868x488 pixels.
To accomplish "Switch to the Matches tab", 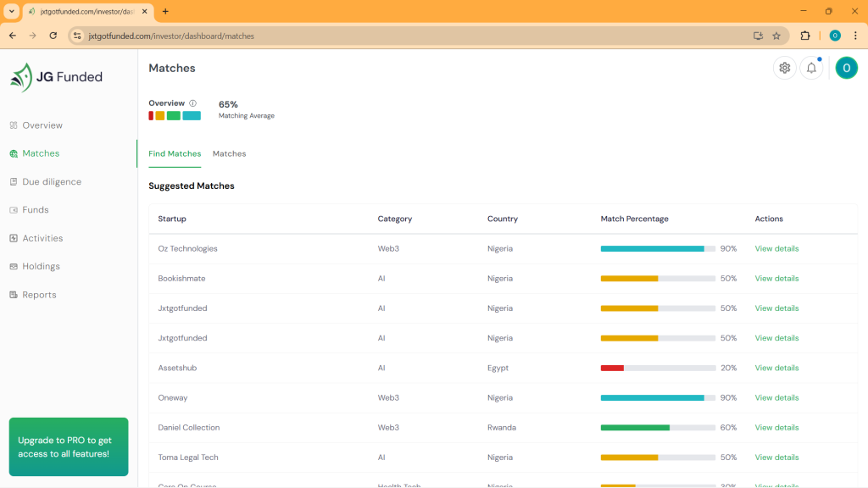I will point(229,154).
